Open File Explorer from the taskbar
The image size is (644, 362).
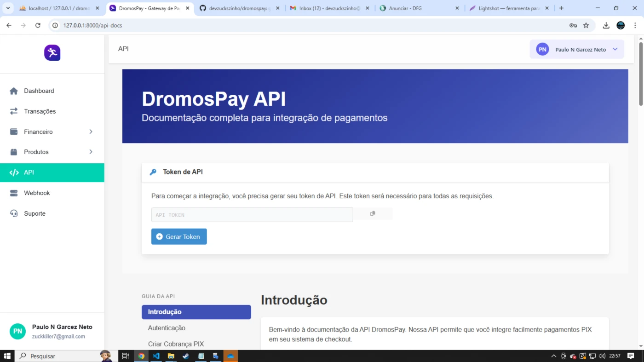(x=171, y=356)
